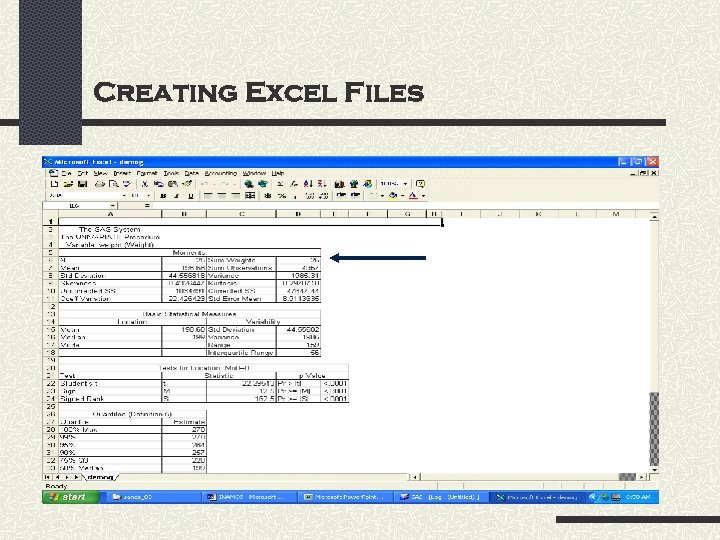Open the Name Box dropdown arrow
The width and height of the screenshot is (720, 540).
tap(112, 206)
